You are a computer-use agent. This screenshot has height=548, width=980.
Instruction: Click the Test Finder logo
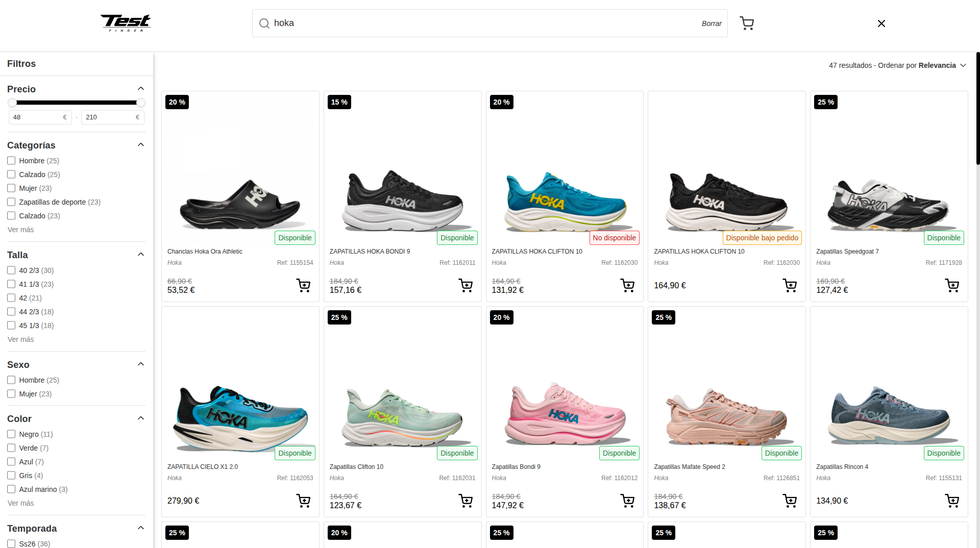pyautogui.click(x=126, y=23)
